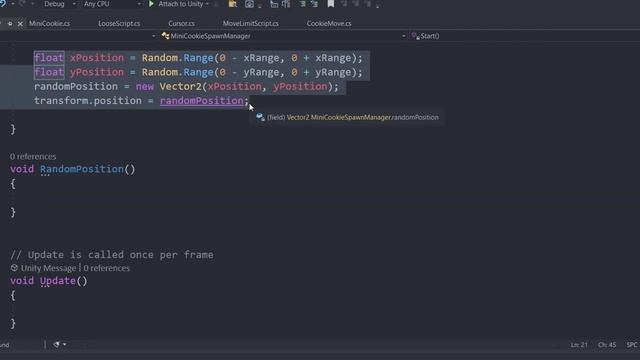Click the bookmark toolbar icon
This screenshot has height=360, width=640.
[331, 4]
